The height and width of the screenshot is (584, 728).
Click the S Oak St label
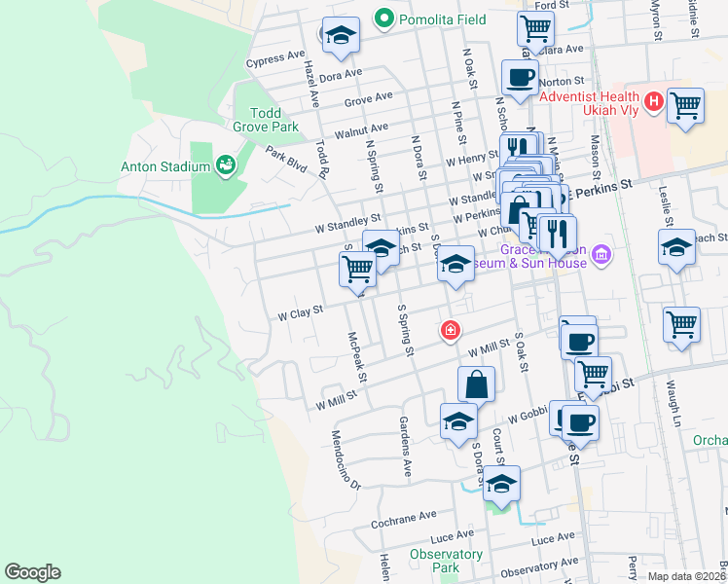[x=522, y=352]
